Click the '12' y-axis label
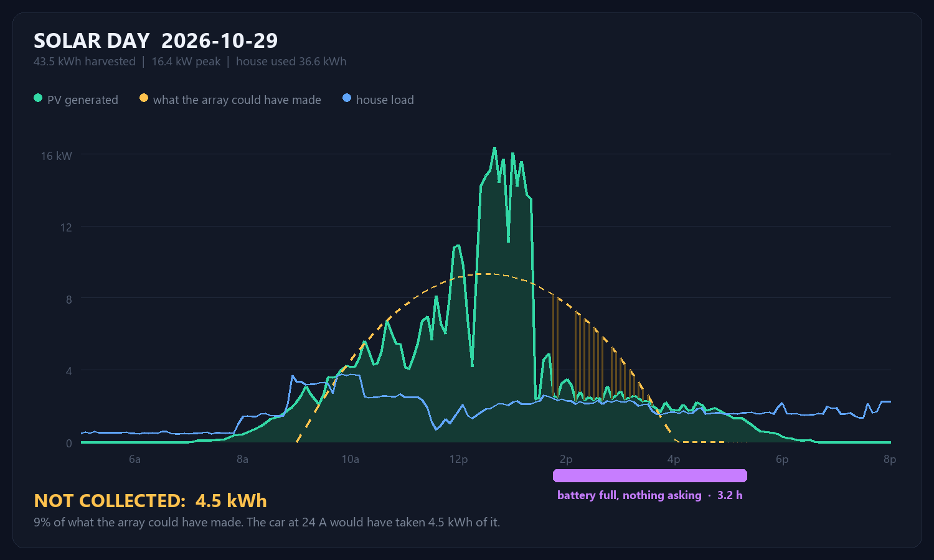Screen dimensions: 934x560 pyautogui.click(x=66, y=228)
